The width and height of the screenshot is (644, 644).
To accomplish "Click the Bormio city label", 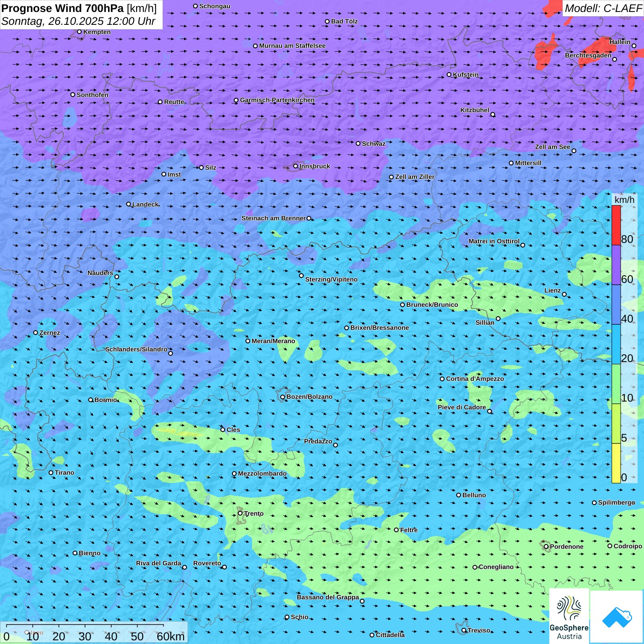I will pos(105,400).
